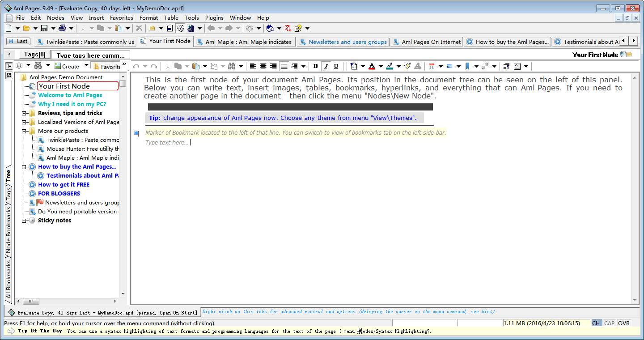This screenshot has width=644, height=340.
Task: Click the redo arrow in editor toolbar
Action: tap(154, 66)
